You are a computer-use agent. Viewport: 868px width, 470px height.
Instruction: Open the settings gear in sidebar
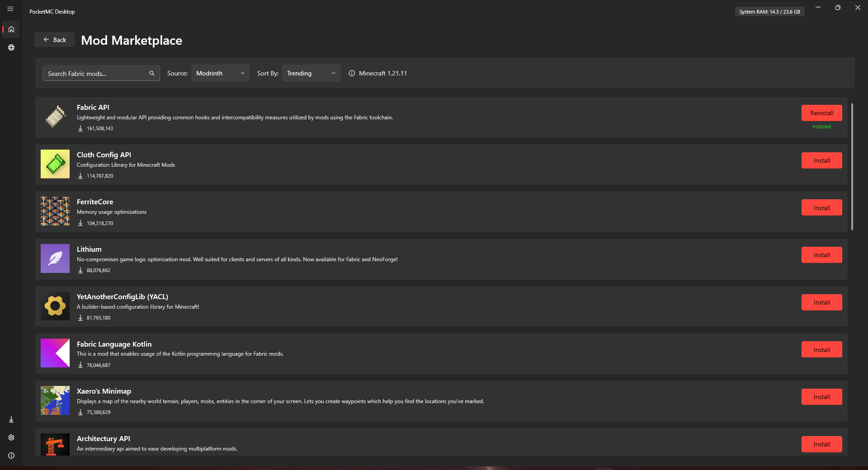click(x=11, y=437)
